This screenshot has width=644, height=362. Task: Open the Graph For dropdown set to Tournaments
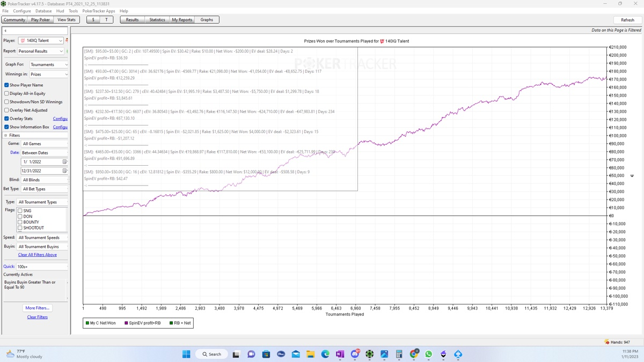(65, 64)
